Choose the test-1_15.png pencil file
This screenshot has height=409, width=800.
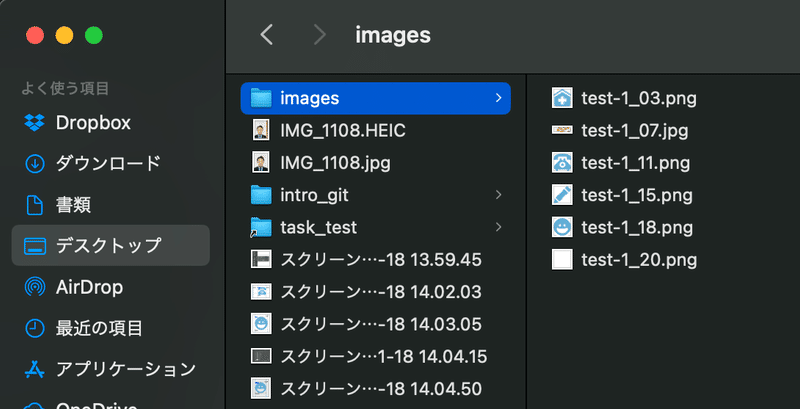(622, 195)
